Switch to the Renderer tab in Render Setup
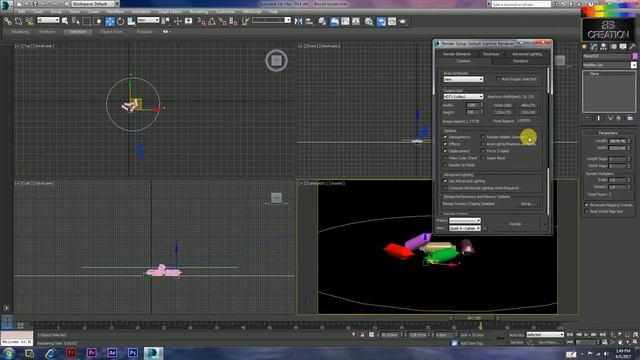This screenshot has height=360, width=640. (x=520, y=61)
